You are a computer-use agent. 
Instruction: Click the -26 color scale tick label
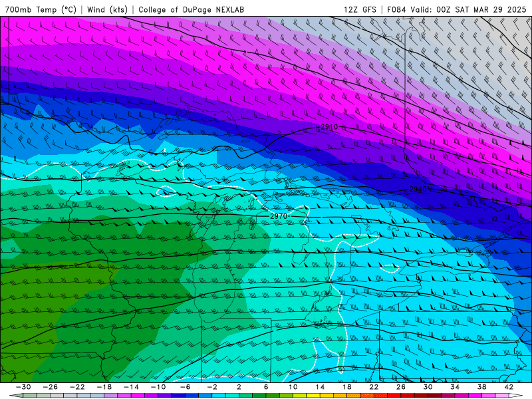click(51, 387)
